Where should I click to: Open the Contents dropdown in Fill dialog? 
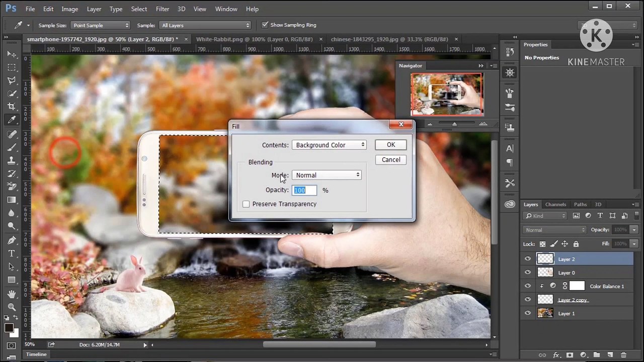pyautogui.click(x=330, y=145)
